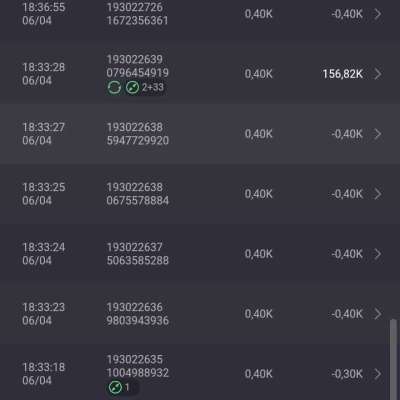Open details chevron for the 156,82K row
This screenshot has width=400, height=400.
click(x=377, y=74)
